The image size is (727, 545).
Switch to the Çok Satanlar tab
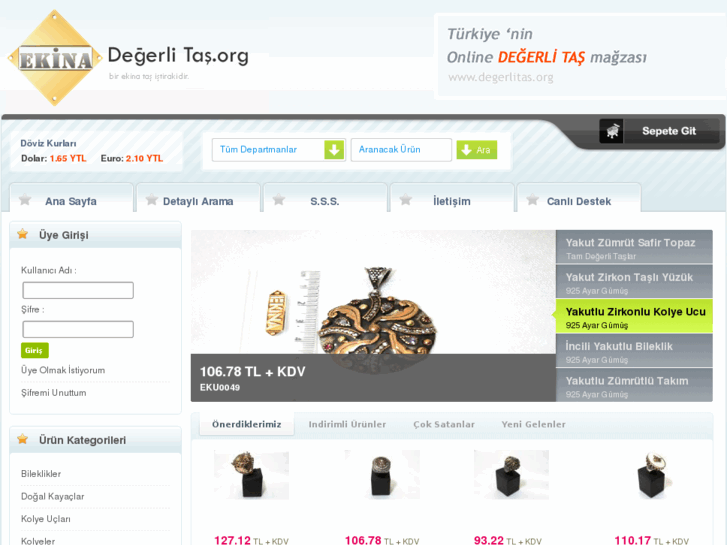tap(444, 424)
